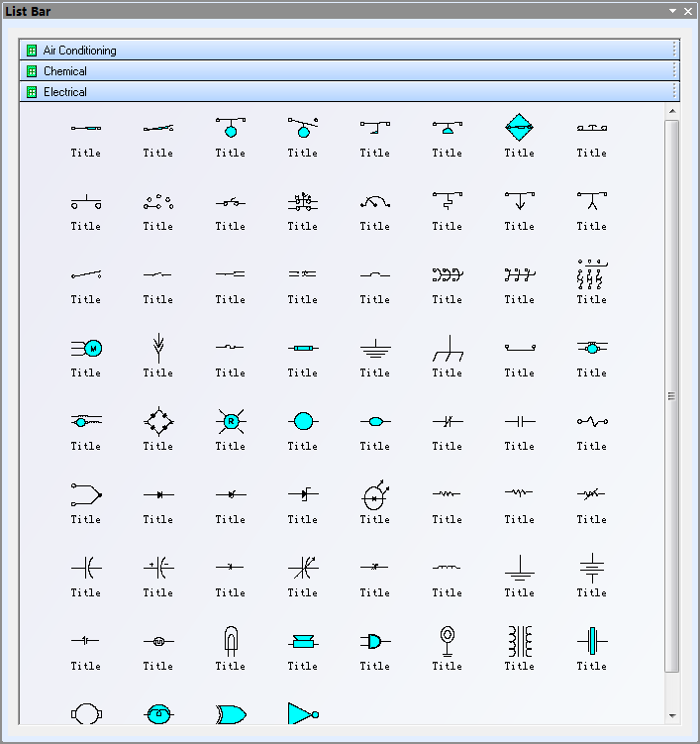Select the bridge rectifier diamond symbol
700x744 pixels.
[157, 421]
